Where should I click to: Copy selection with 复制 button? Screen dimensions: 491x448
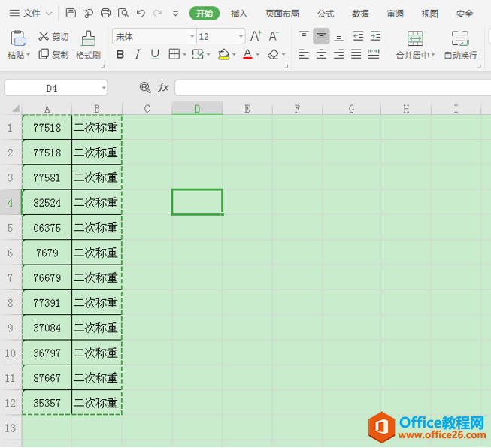53,54
